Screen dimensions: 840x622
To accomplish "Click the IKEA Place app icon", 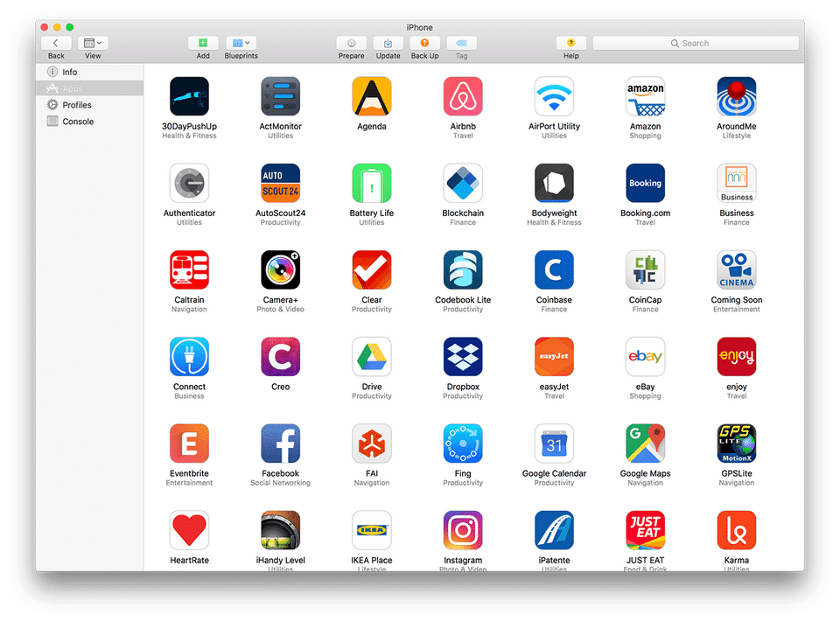I will tap(372, 530).
